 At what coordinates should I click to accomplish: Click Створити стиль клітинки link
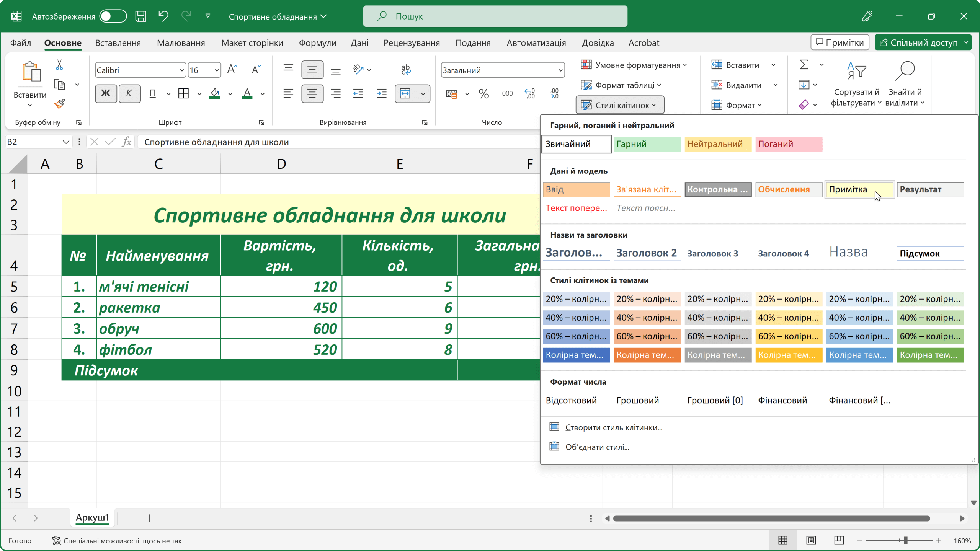tap(614, 427)
